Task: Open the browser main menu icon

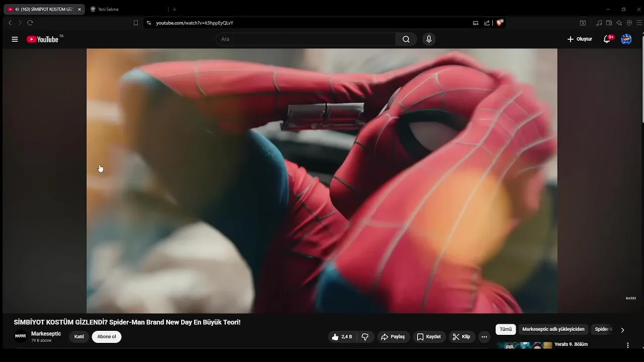Action: point(639,23)
